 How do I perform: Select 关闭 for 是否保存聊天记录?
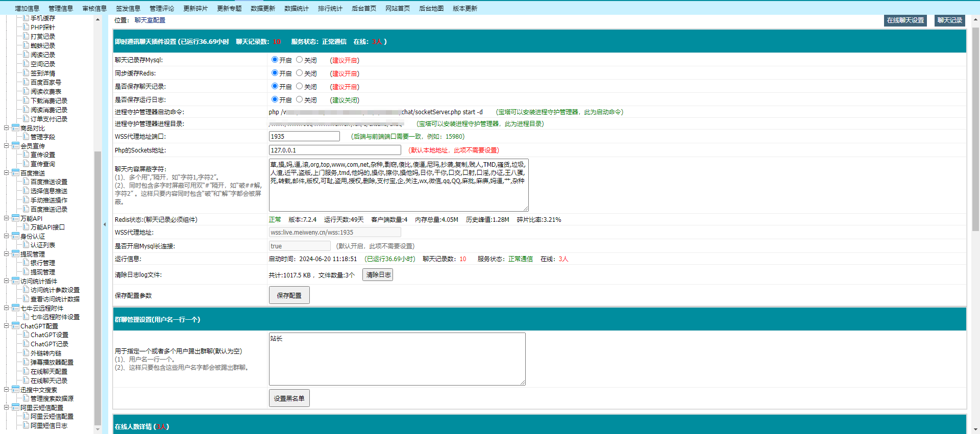[x=300, y=86]
